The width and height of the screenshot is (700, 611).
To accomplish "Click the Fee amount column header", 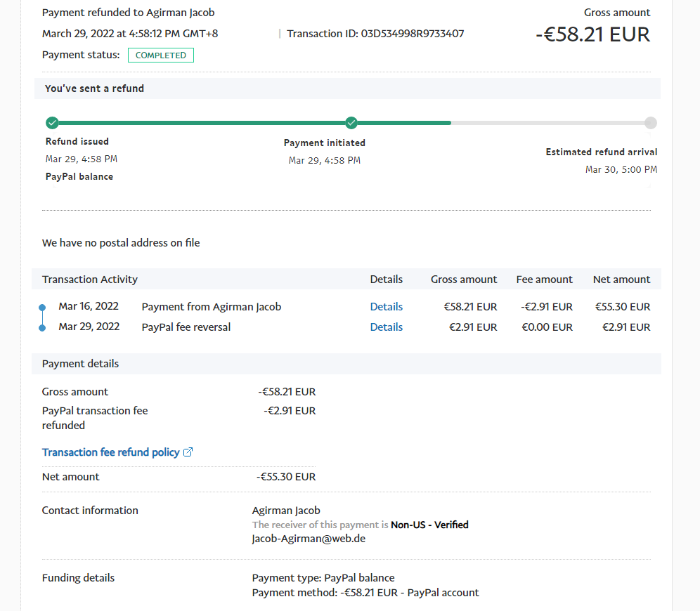I will point(544,280).
